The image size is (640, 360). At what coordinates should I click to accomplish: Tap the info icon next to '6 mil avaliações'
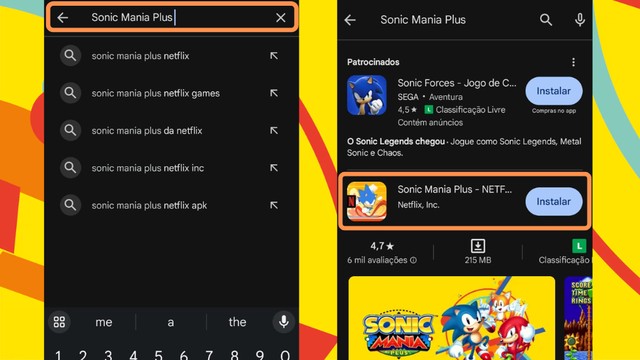tap(413, 260)
